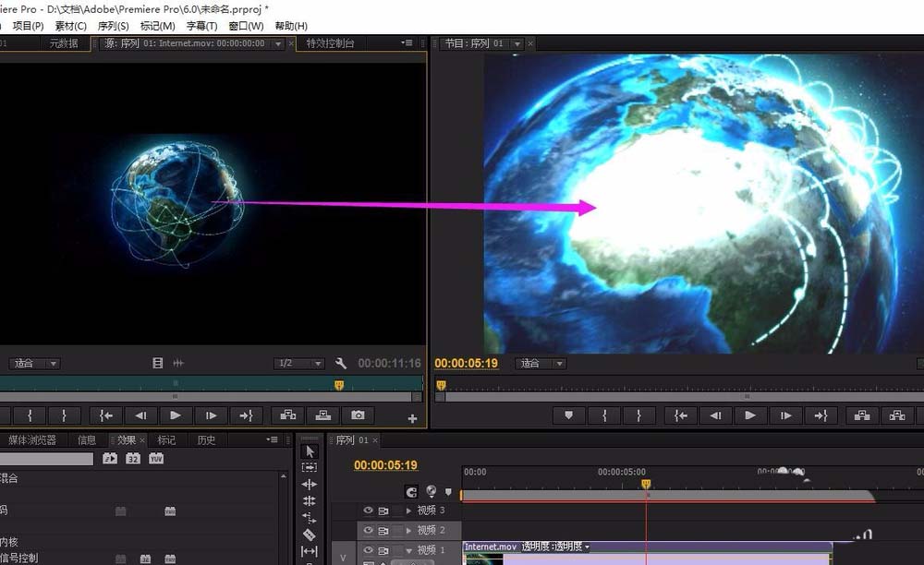Open 序列(S) menu
Image resolution: width=924 pixels, height=565 pixels.
(113, 26)
